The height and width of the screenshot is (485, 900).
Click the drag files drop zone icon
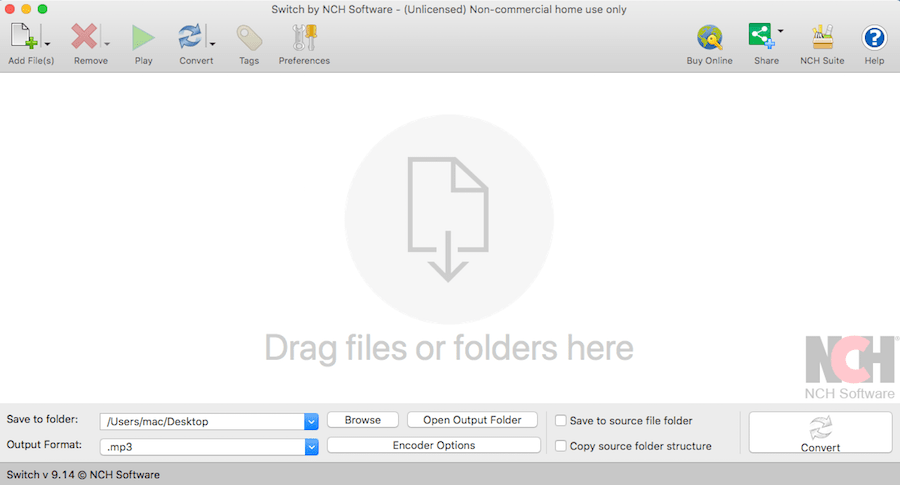pyautogui.click(x=448, y=219)
